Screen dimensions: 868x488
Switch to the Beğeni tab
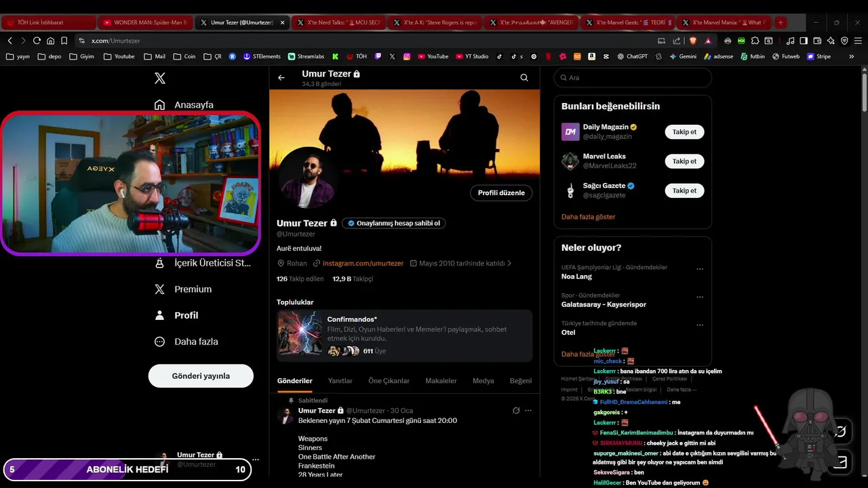point(521,381)
